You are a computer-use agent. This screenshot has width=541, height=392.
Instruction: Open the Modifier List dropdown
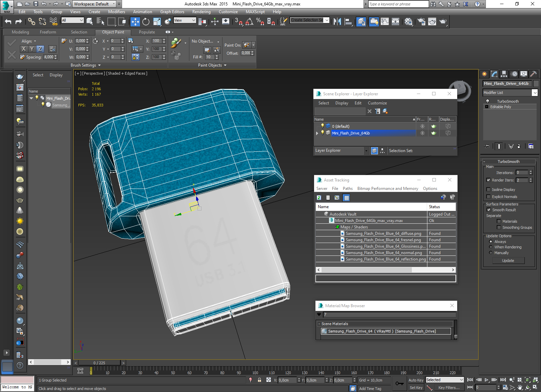tap(535, 93)
